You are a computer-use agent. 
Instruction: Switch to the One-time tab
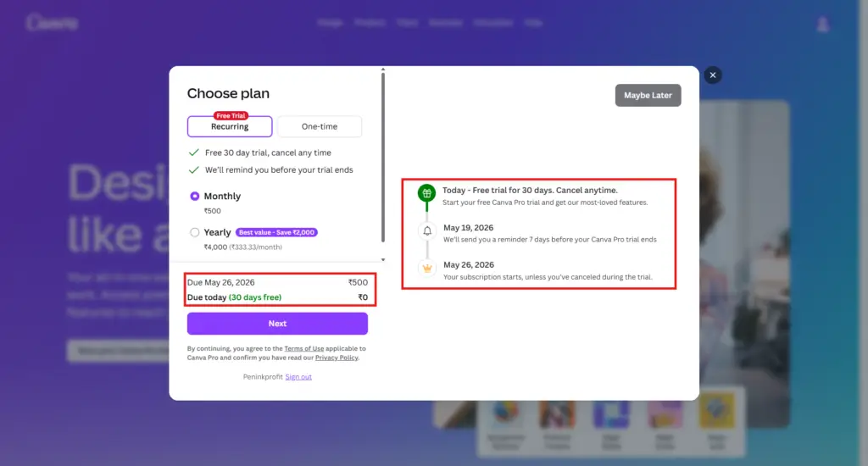coord(320,127)
